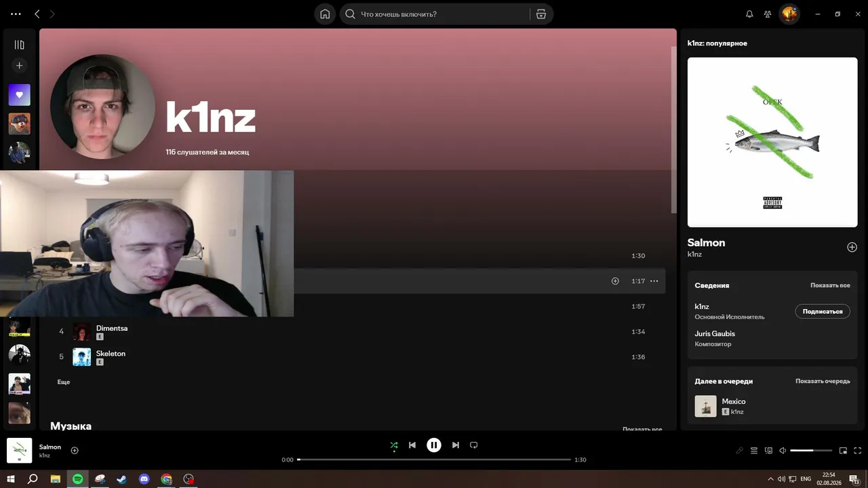
Task: Pause the current track
Action: click(434, 445)
